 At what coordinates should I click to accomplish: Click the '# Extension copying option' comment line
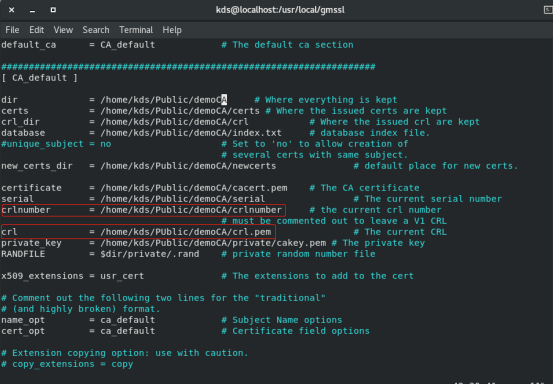pyautogui.click(x=125, y=353)
